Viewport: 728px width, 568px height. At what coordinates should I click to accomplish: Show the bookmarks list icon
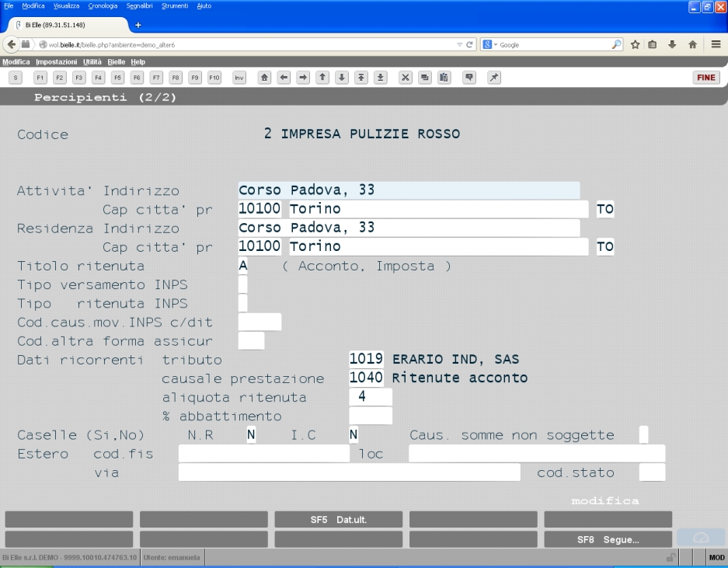(x=653, y=44)
